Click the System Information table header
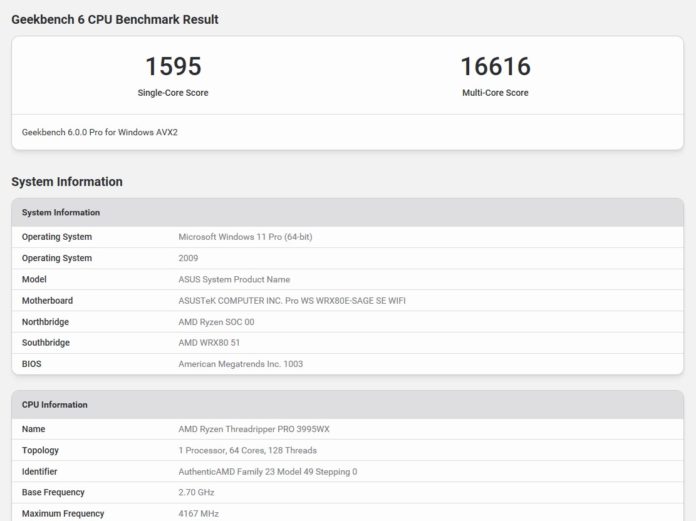Viewport: 696px width, 521px height. (348, 213)
